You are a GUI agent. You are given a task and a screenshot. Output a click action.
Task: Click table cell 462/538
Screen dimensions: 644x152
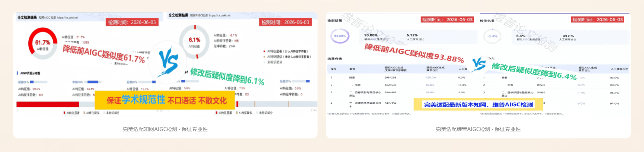point(390,85)
